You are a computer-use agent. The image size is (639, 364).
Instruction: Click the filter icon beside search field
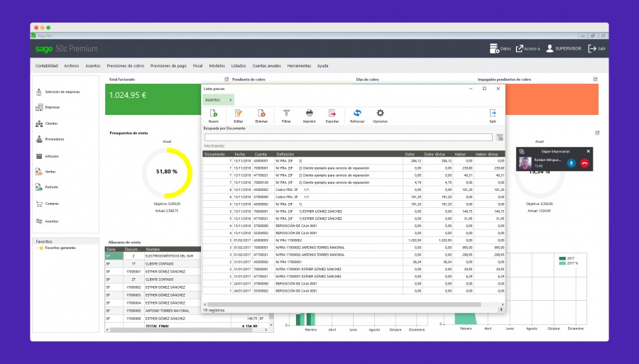click(500, 138)
